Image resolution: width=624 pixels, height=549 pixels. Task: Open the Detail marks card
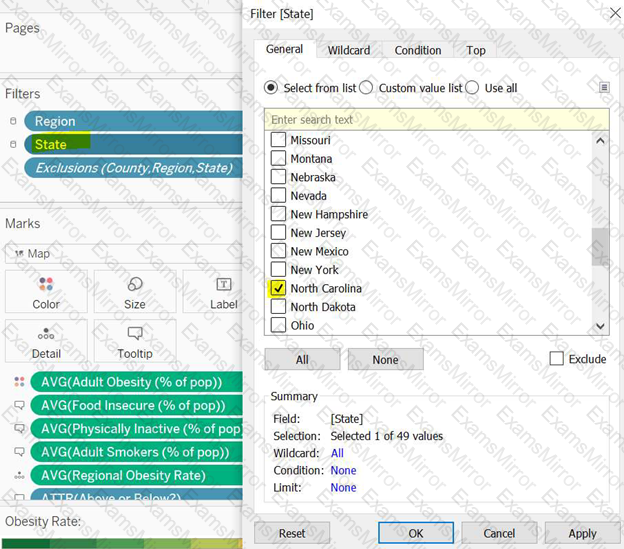click(x=46, y=341)
